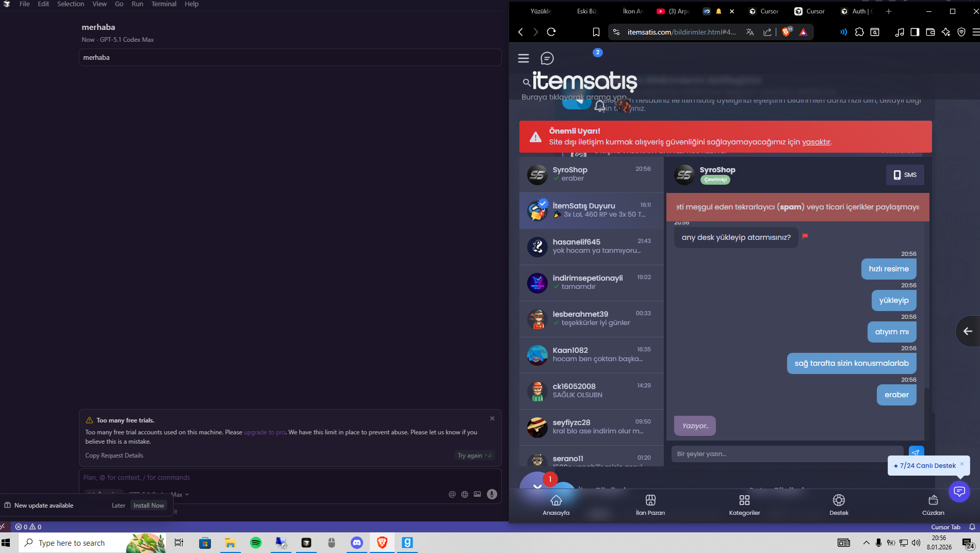Click the 'yasaktır' link in the warning banner

coord(816,142)
